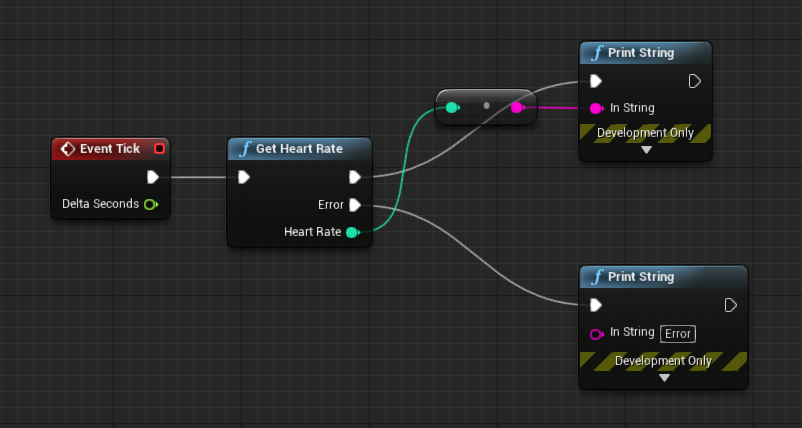The height and width of the screenshot is (428, 802).
Task: Click the connected In String pin on top Print String
Action: pyautogui.click(x=596, y=108)
